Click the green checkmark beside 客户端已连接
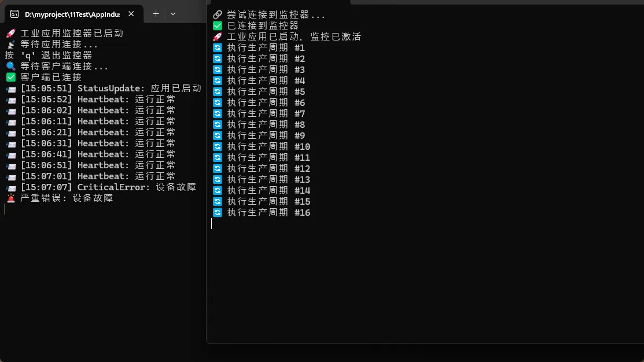This screenshot has width=644, height=362. click(11, 77)
